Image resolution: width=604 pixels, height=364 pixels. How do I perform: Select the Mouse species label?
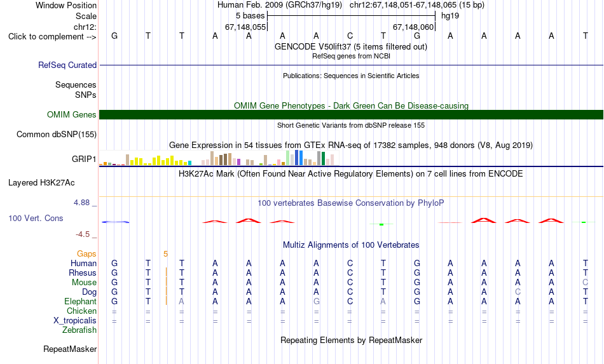point(84,283)
